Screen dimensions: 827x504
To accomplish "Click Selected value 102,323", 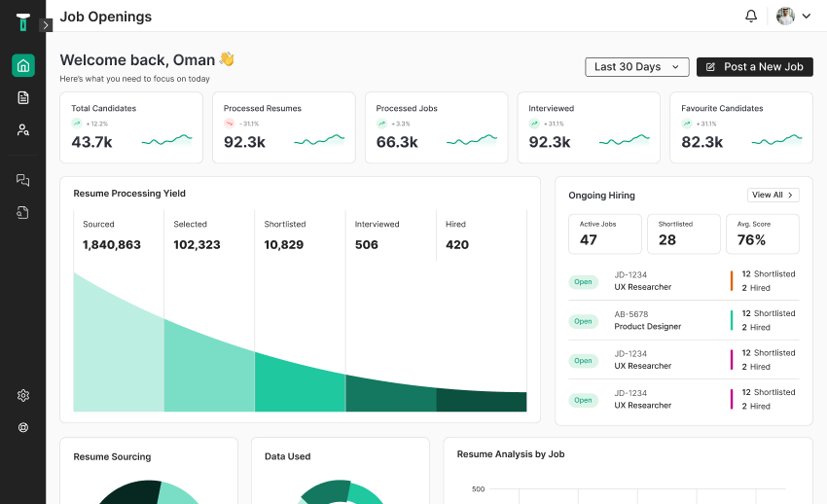I will [197, 244].
